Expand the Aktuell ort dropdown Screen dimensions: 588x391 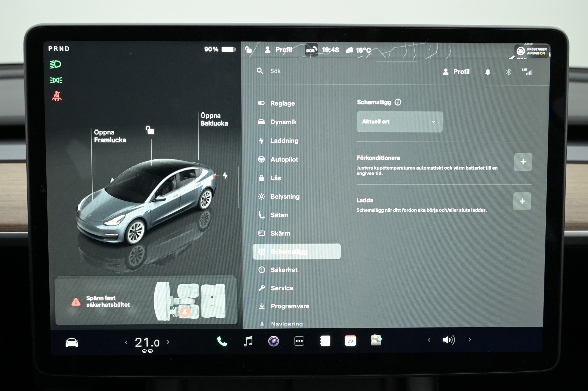[400, 122]
